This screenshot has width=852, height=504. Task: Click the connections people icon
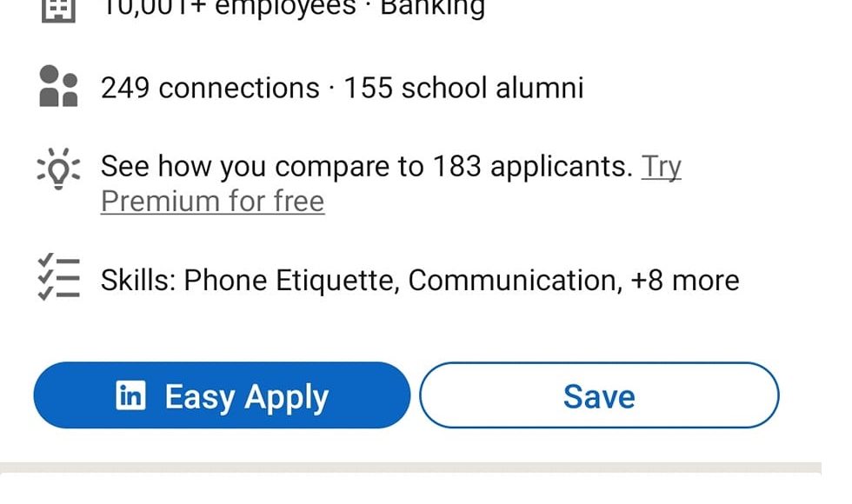click(58, 86)
